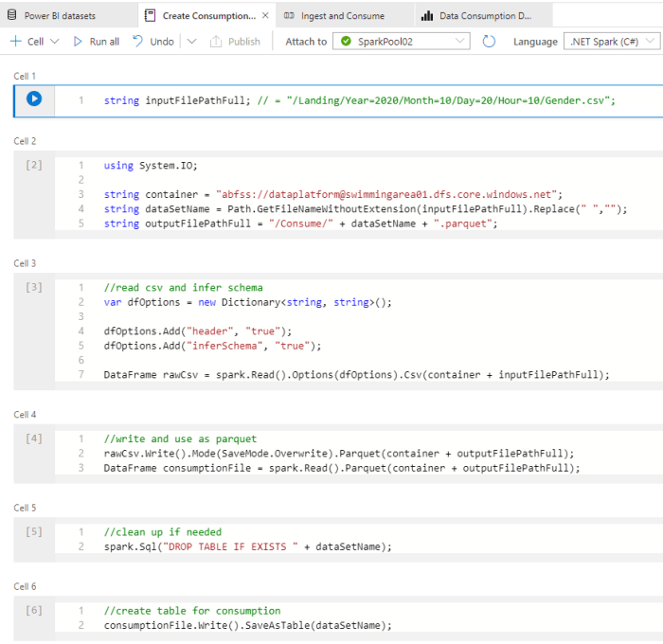Click the 'Language' label

[x=535, y=42]
